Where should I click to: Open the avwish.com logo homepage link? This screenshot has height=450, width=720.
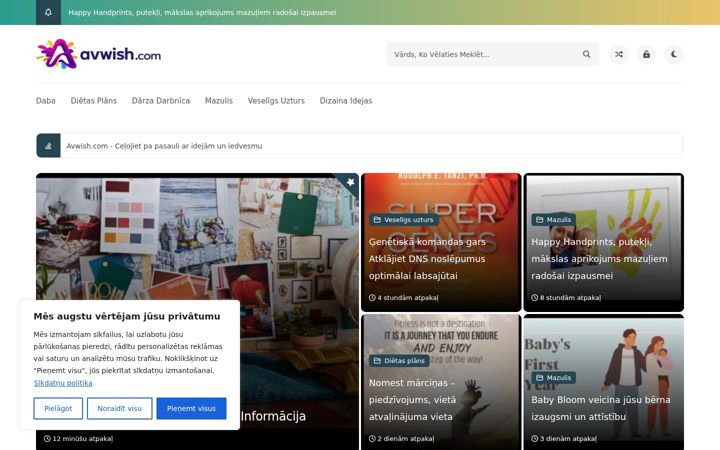[99, 54]
